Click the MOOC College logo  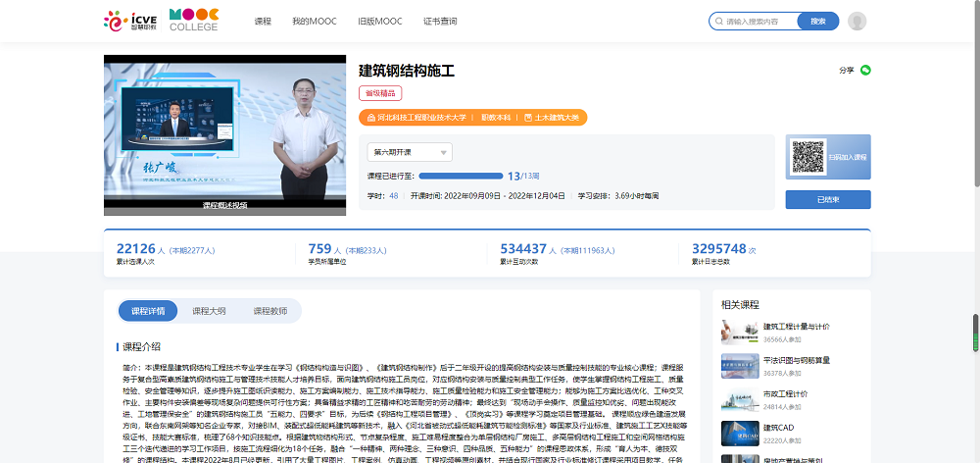pyautogui.click(x=193, y=21)
